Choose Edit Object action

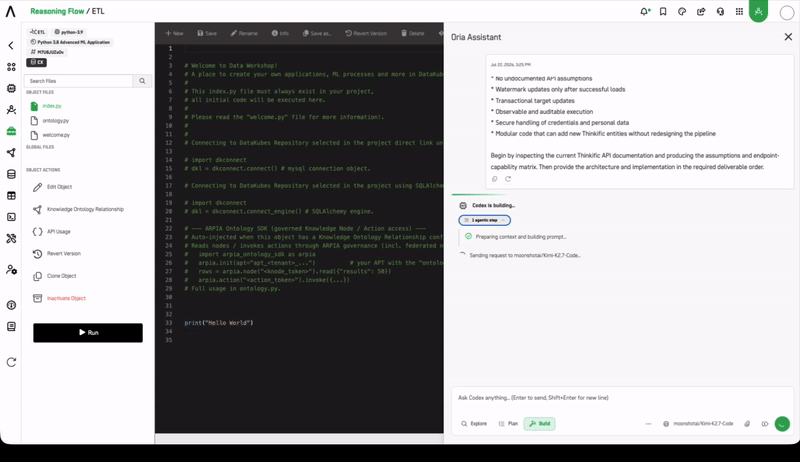click(53, 187)
